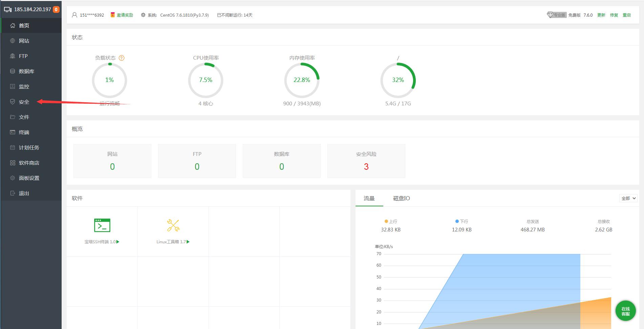Click the CPU使用率 circular gauge
This screenshot has width=644, height=329.
pyautogui.click(x=206, y=80)
